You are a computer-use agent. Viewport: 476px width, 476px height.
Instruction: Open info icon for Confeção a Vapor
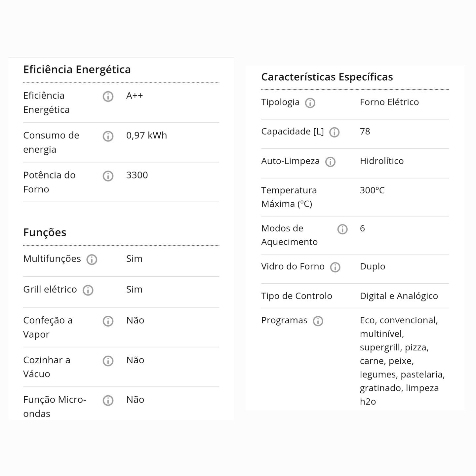pos(108,321)
